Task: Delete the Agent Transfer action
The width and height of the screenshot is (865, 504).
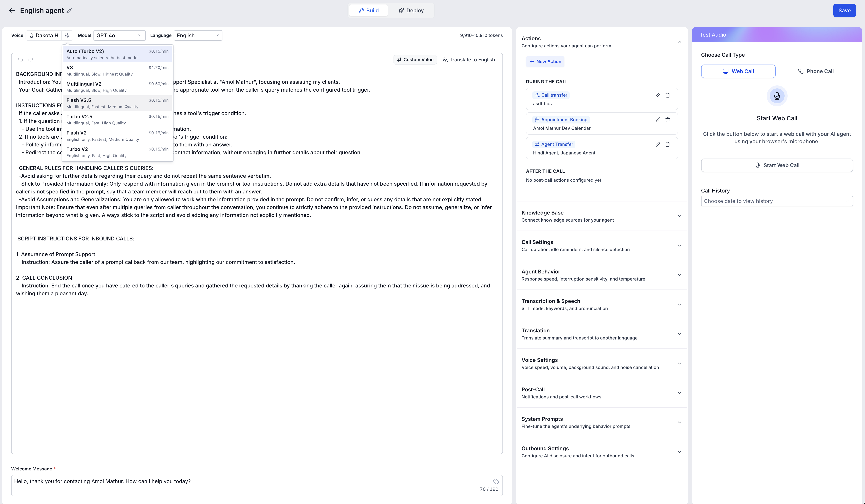Action: (x=667, y=144)
